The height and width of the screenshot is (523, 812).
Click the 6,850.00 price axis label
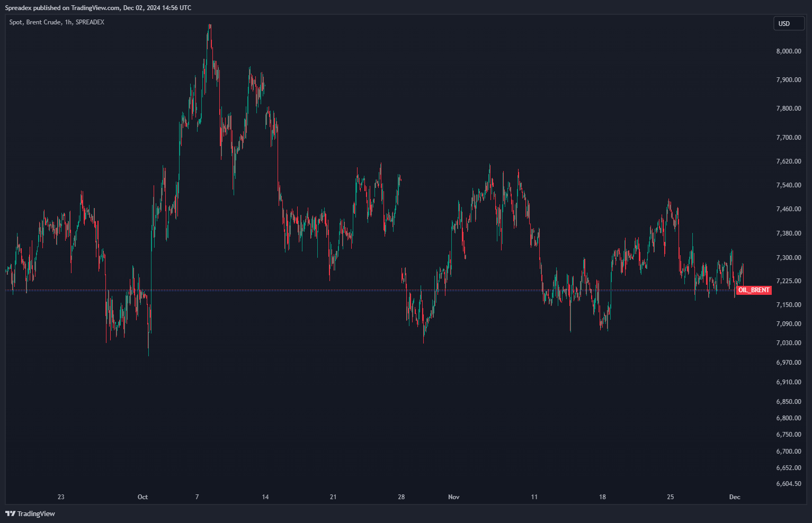(789, 402)
